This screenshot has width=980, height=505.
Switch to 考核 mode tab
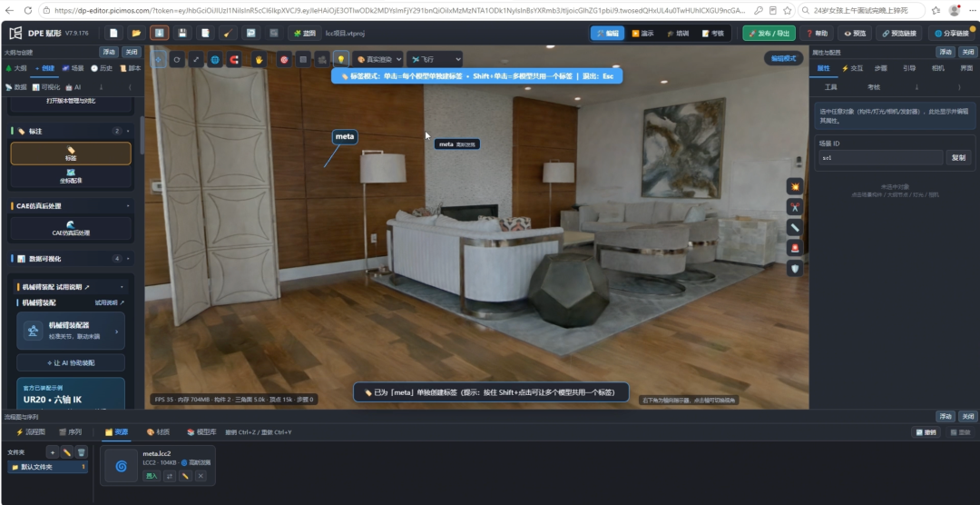pyautogui.click(x=712, y=34)
